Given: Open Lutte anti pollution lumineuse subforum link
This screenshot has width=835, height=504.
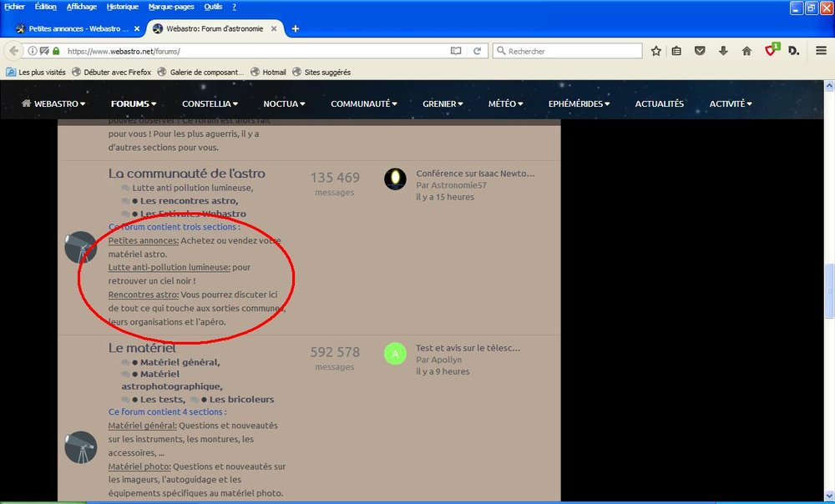Looking at the screenshot, I should (x=193, y=188).
